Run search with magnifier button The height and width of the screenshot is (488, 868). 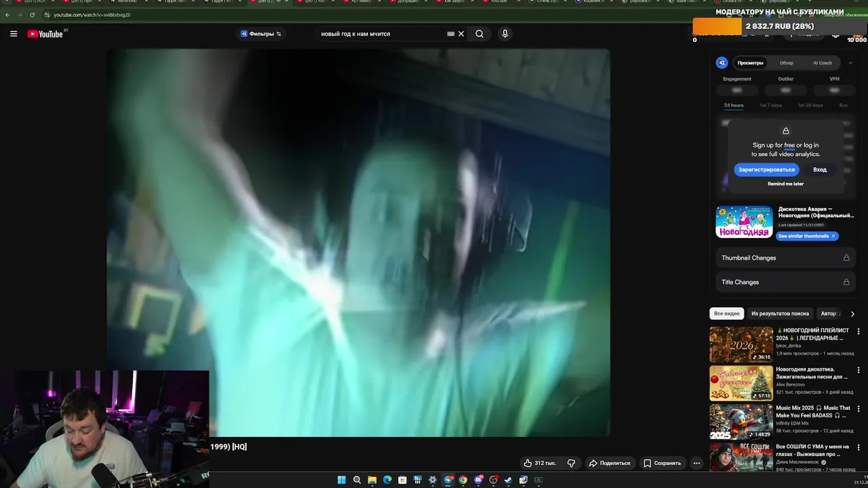click(479, 34)
